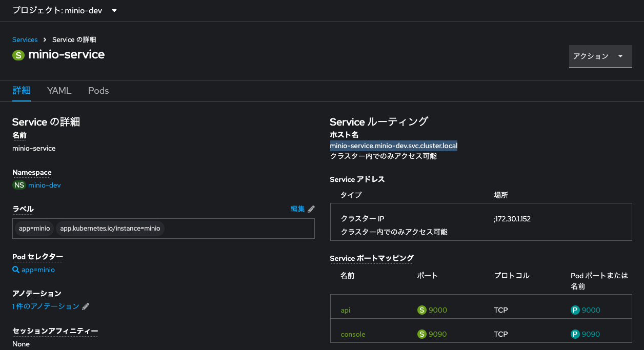Click the pencil icon next to 編集

[x=311, y=209]
